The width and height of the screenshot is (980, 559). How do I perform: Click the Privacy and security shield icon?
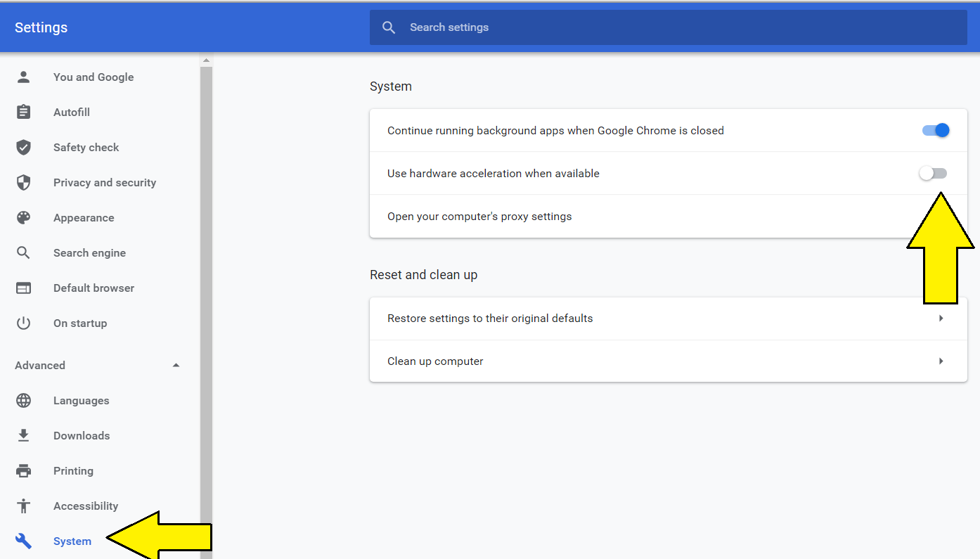click(24, 182)
